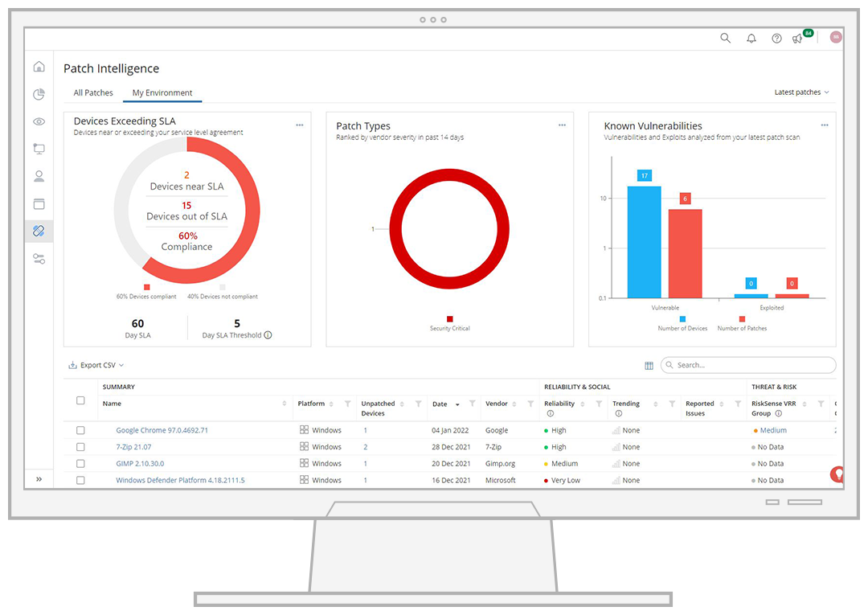Expand the sidebar with double chevron
The image size is (868, 615).
[39, 479]
